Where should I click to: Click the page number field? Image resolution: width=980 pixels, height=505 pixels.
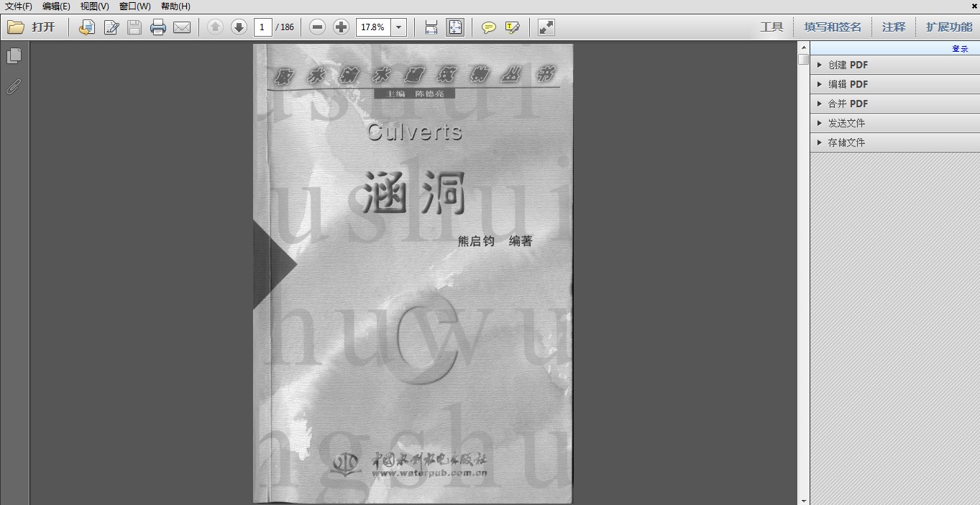click(262, 27)
